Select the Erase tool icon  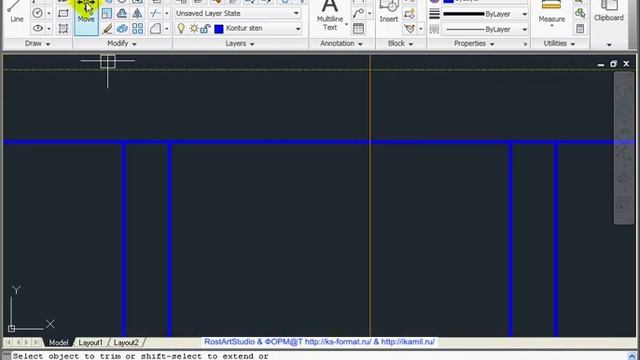(107, 29)
